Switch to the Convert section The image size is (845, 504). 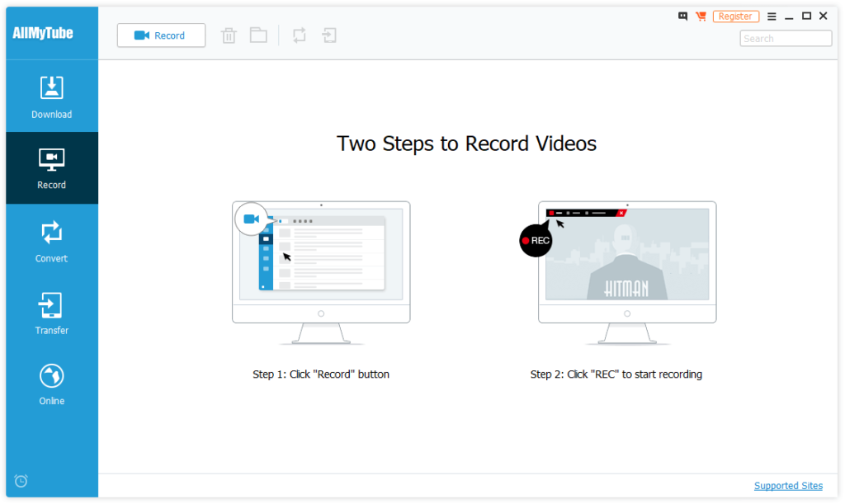point(51,240)
